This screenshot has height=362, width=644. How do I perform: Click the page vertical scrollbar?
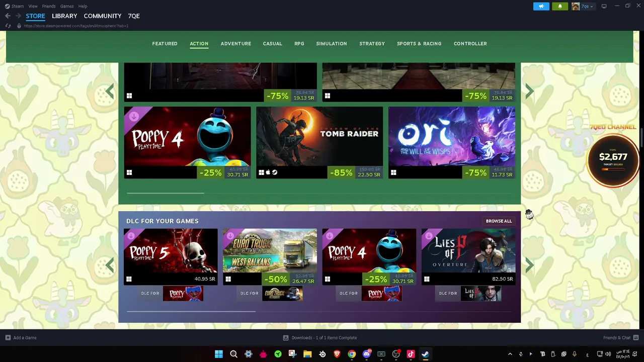(641, 138)
